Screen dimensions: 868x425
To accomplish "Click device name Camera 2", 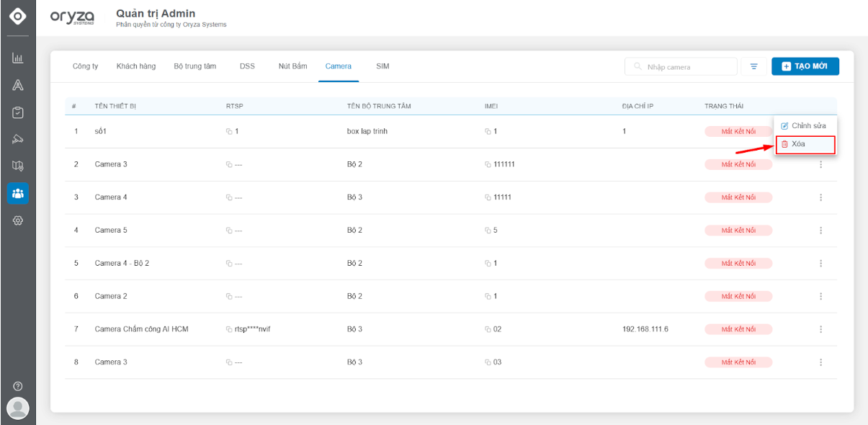I will click(111, 296).
